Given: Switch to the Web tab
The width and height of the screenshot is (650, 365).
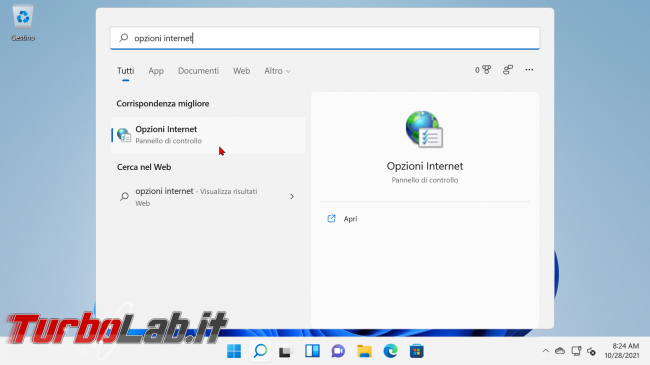Looking at the screenshot, I should 241,71.
